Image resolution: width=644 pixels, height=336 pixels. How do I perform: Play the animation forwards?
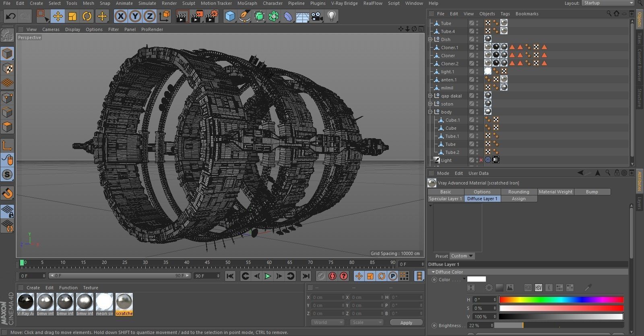268,276
